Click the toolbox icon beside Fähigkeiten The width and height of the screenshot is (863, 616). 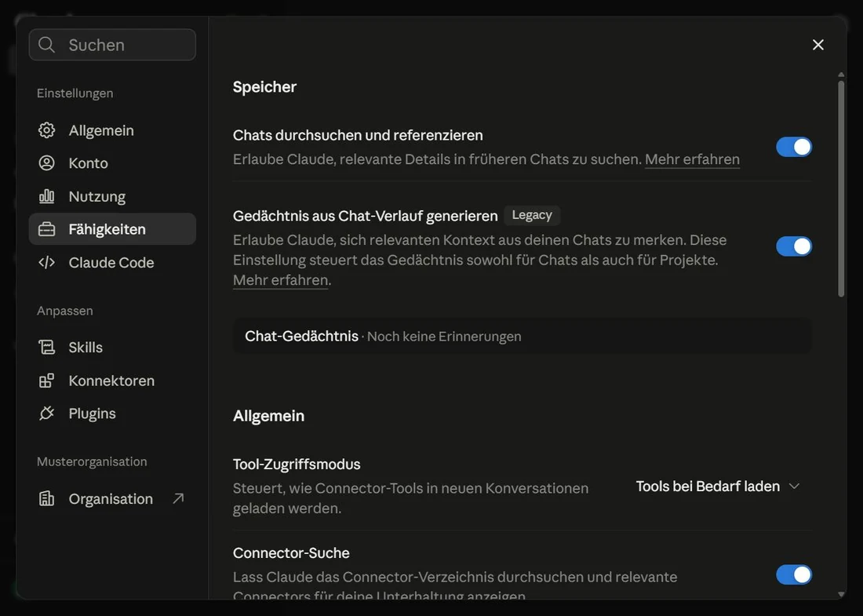point(47,229)
